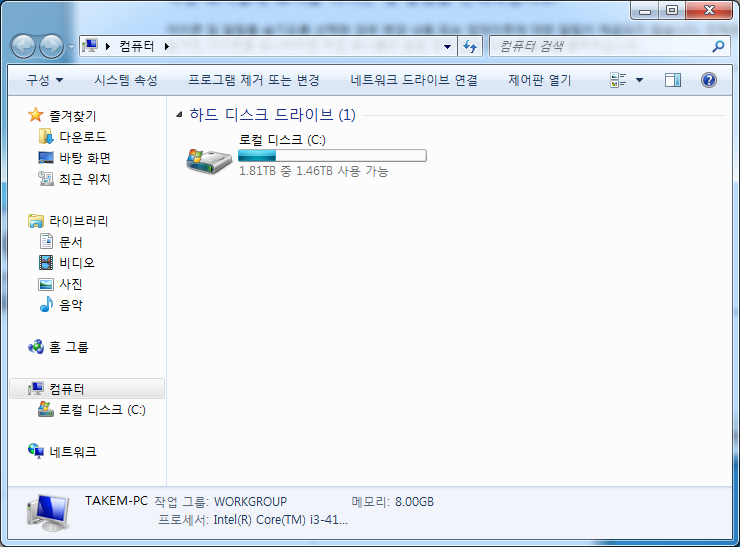Click the change view icon

click(618, 80)
